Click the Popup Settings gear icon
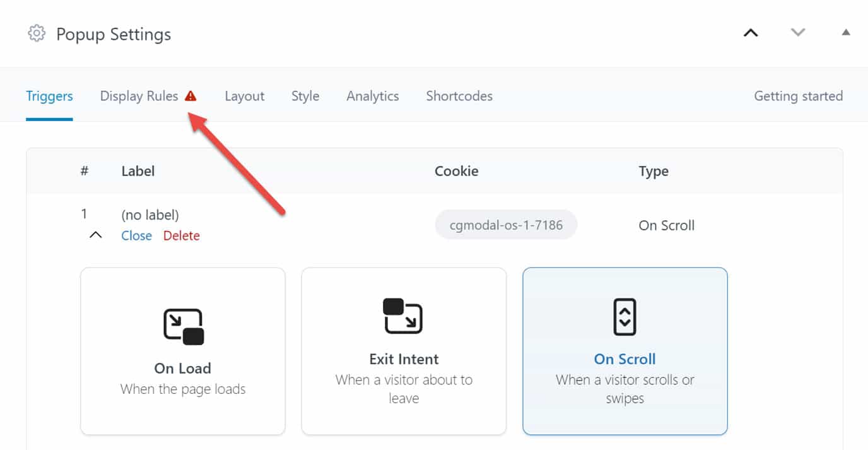 coord(37,33)
